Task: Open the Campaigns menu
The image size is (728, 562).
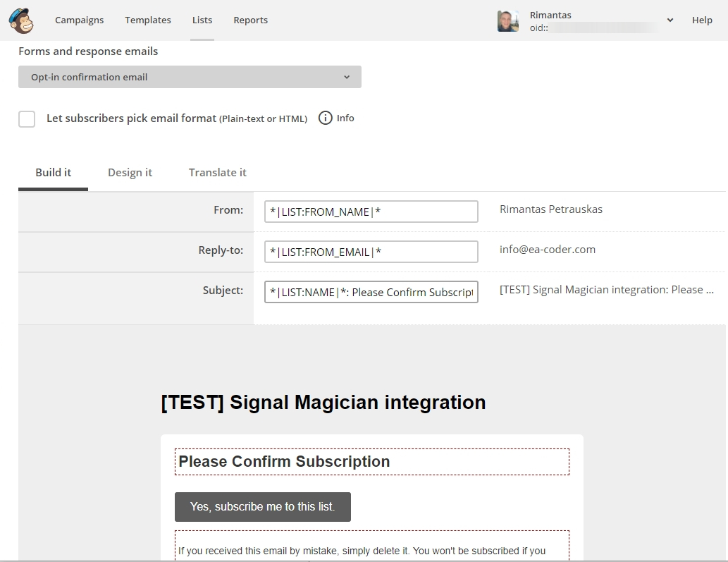Action: 79,20
